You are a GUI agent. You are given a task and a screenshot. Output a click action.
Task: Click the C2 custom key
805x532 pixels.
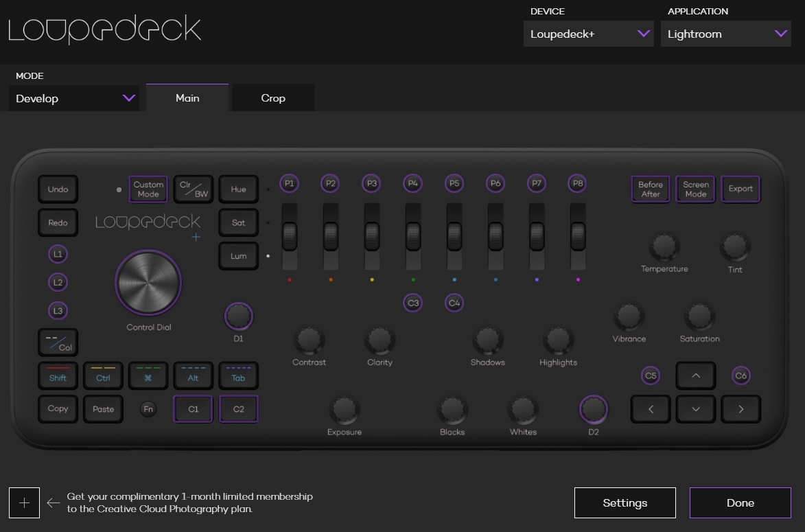239,409
